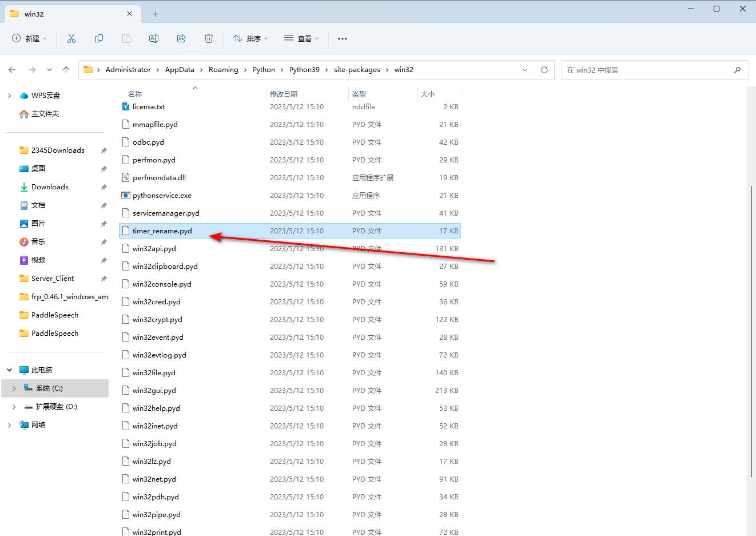Open 音乐 music in the sidebar

point(38,242)
